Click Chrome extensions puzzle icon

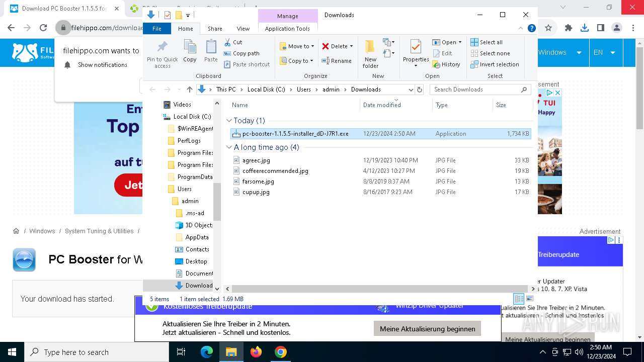pyautogui.click(x=569, y=28)
